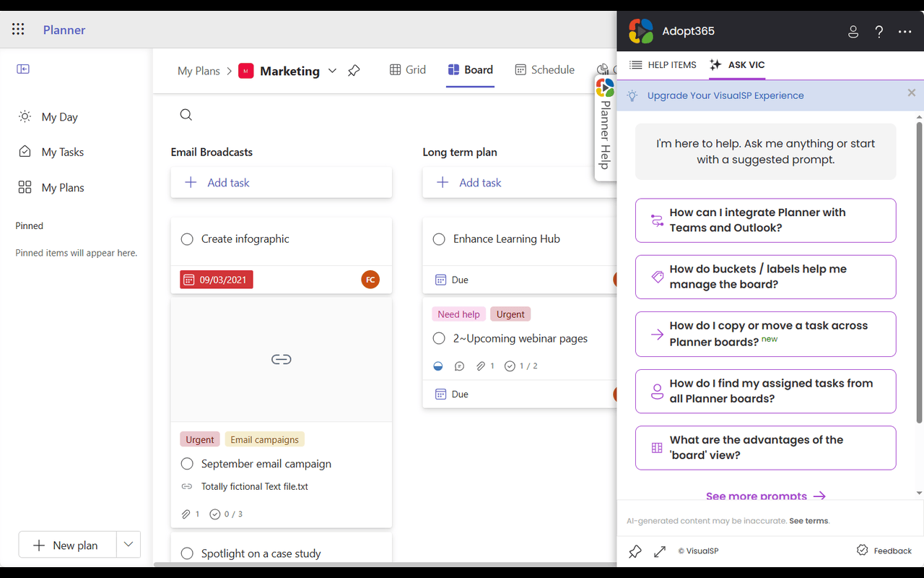Mark September email campaign complete
Image resolution: width=924 pixels, height=578 pixels.
coord(187,464)
